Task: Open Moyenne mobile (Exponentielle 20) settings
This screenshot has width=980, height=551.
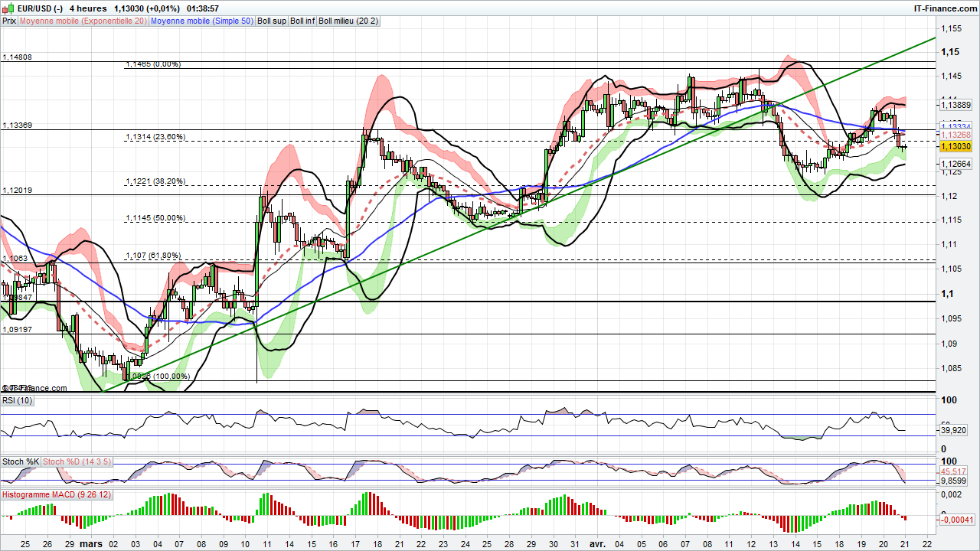Action: (86, 21)
